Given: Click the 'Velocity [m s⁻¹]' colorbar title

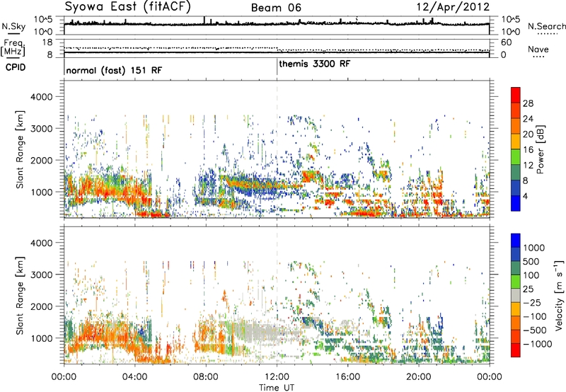Looking at the screenshot, I should [x=559, y=295].
